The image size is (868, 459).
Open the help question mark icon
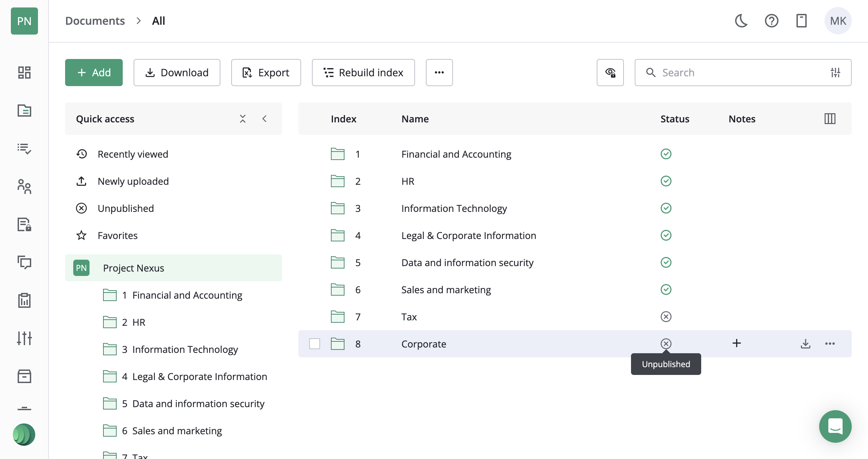coord(771,21)
